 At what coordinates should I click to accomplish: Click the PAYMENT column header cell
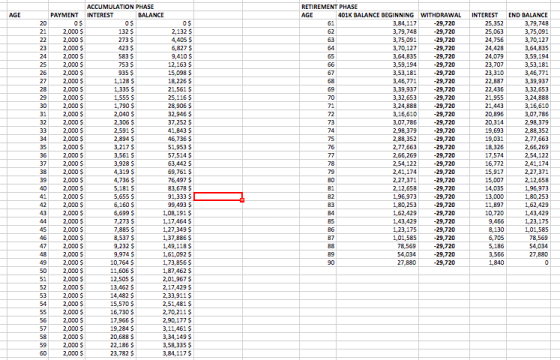[x=67, y=15]
